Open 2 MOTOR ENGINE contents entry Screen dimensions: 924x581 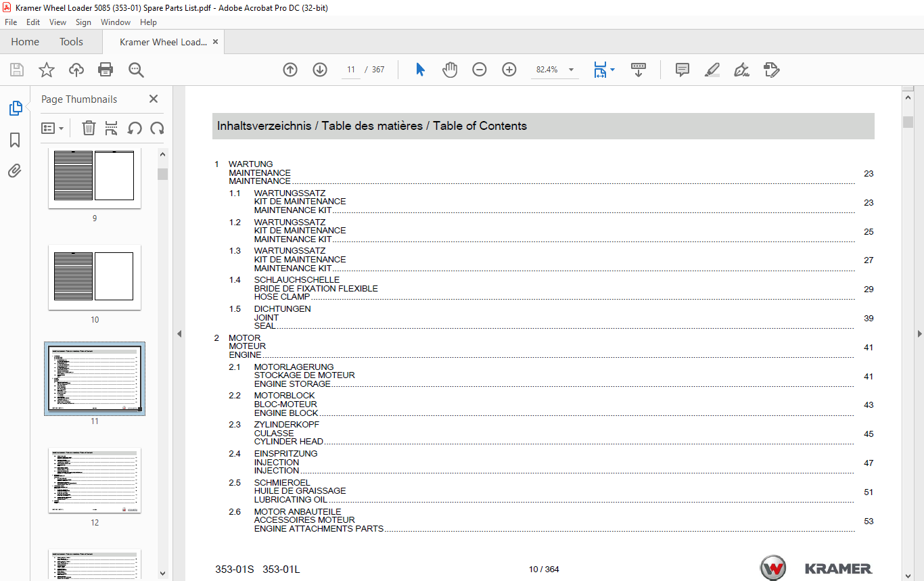[544, 347]
